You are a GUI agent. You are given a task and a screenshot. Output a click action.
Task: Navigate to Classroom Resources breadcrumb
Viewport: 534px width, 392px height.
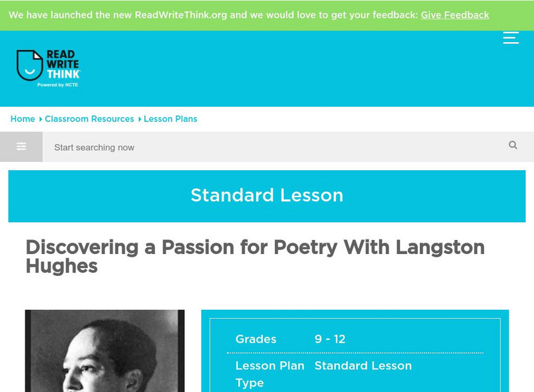click(89, 119)
